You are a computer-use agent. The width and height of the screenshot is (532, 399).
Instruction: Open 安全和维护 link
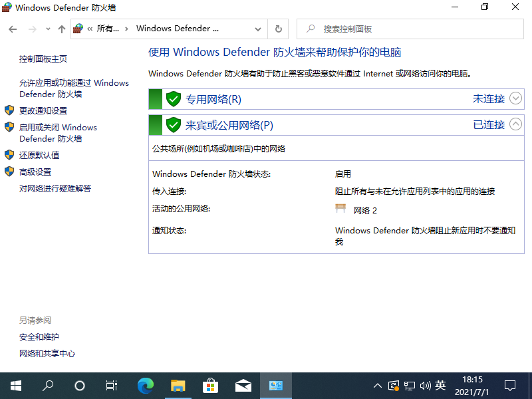click(x=39, y=337)
